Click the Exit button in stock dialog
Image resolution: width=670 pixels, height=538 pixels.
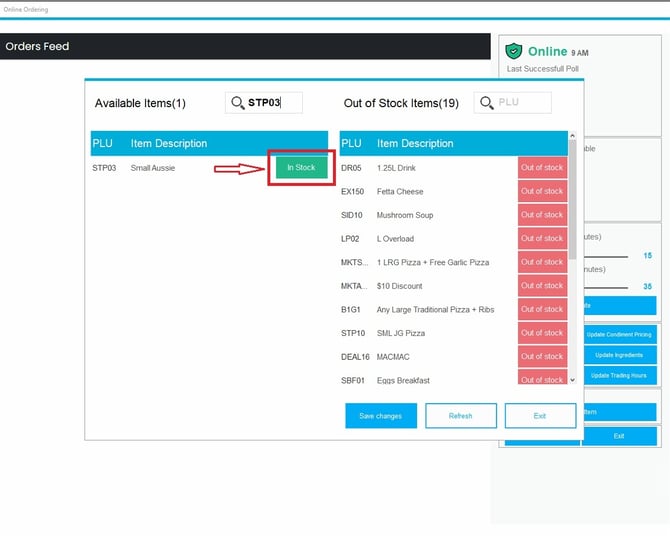tap(540, 416)
